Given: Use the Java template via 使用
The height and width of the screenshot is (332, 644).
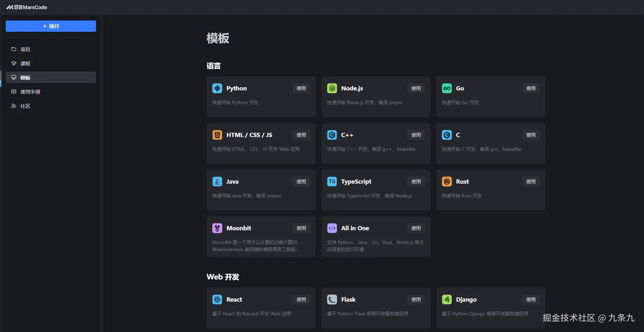Looking at the screenshot, I should point(301,182).
